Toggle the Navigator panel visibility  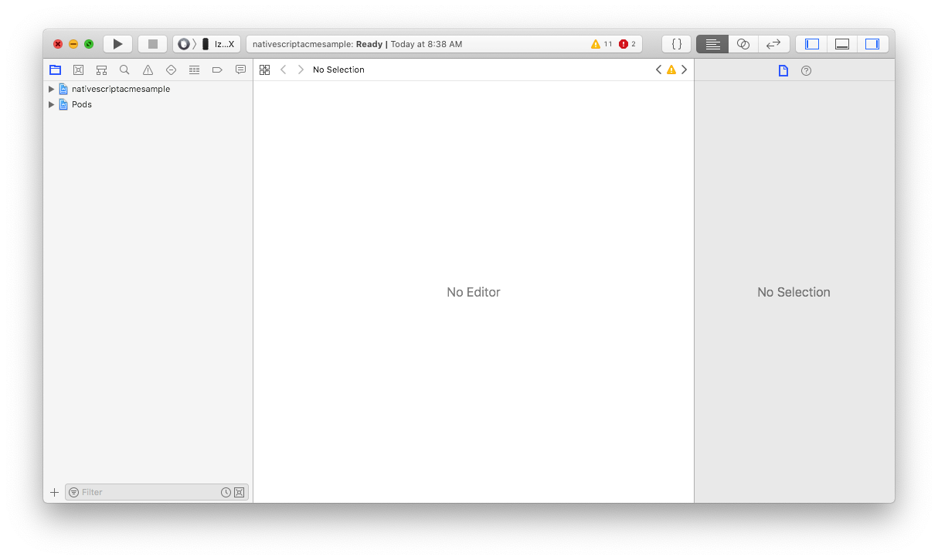[x=811, y=44]
